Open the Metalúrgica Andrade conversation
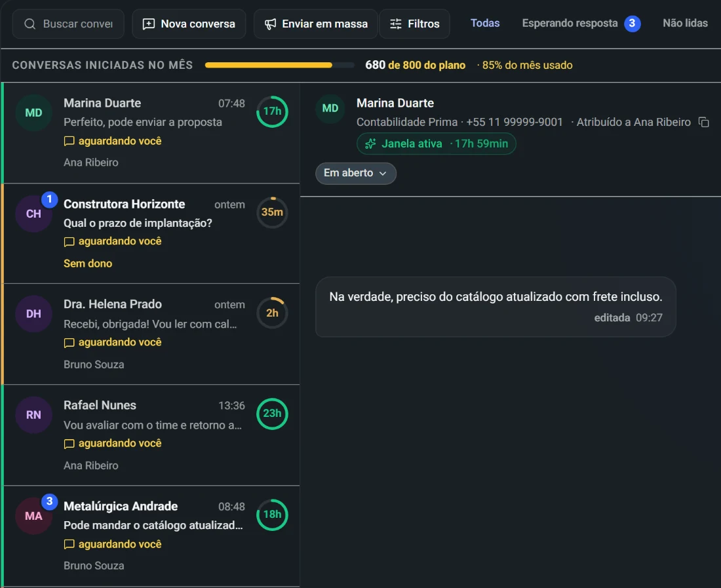 click(x=152, y=536)
